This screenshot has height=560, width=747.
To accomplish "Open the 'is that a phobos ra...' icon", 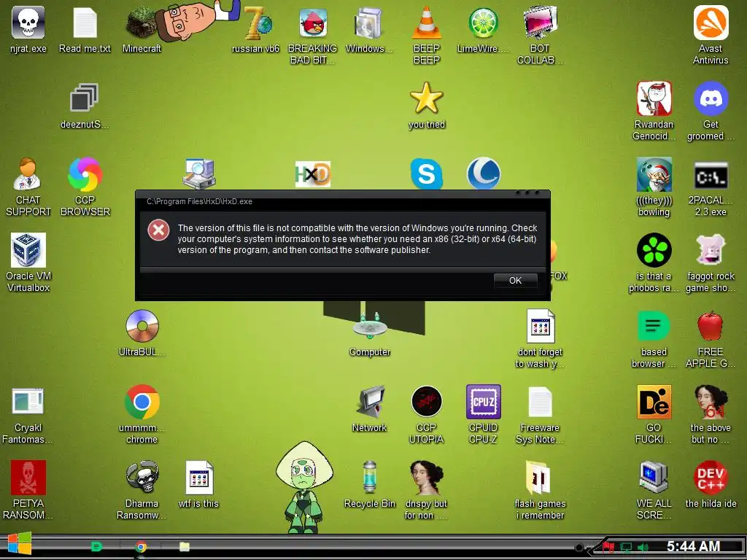I will click(654, 249).
